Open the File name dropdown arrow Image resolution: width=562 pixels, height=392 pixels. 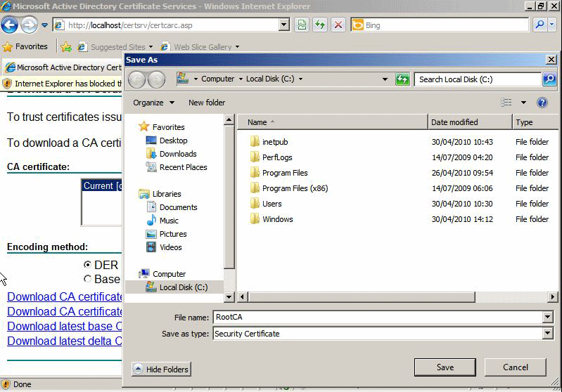click(x=547, y=317)
